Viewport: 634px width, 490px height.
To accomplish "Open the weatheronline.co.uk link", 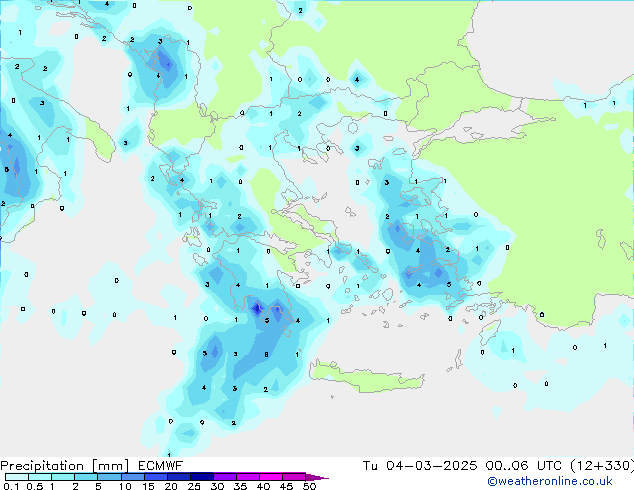I will pyautogui.click(x=550, y=481).
